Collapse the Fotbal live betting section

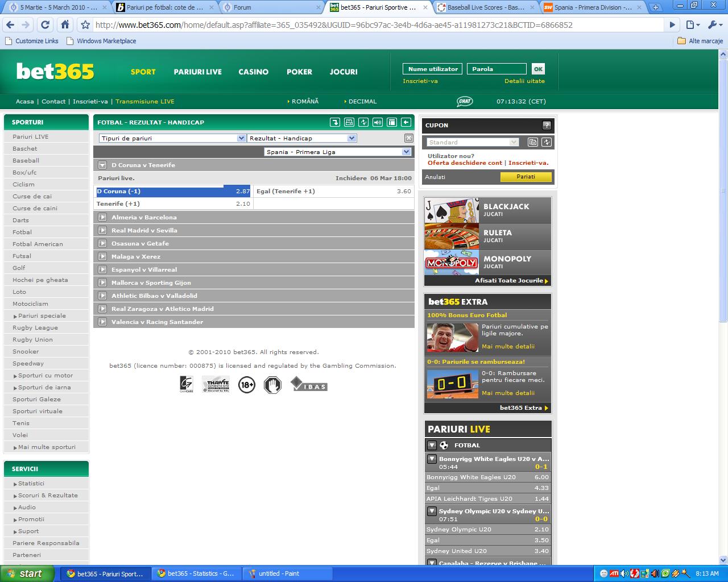tap(432, 446)
